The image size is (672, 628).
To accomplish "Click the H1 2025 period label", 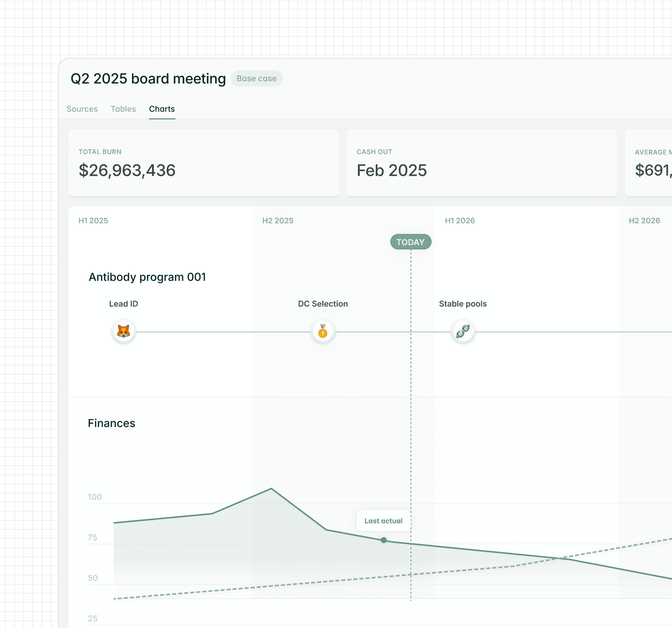I will click(93, 220).
